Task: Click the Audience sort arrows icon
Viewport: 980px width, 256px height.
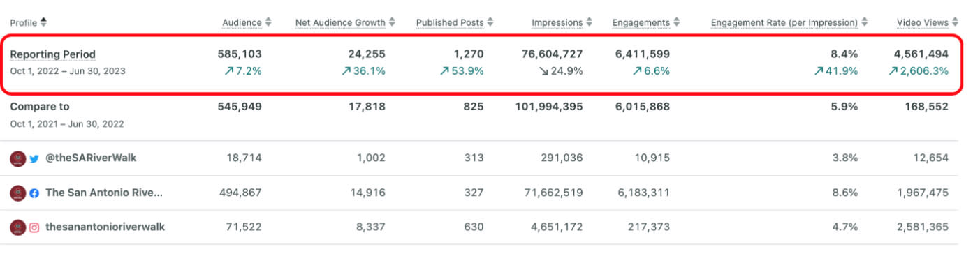Action: tap(269, 22)
